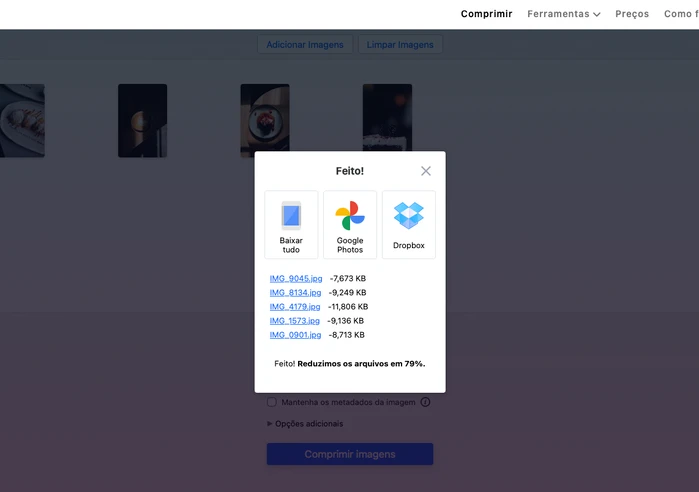This screenshot has height=492, width=699.
Task: Select the sushi plate thumbnail
Action: coord(21,120)
